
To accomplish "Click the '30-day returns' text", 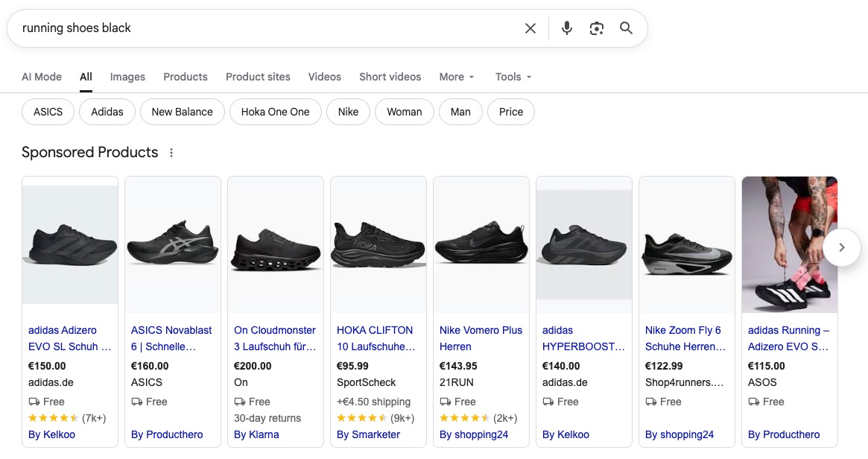I will [267, 418].
